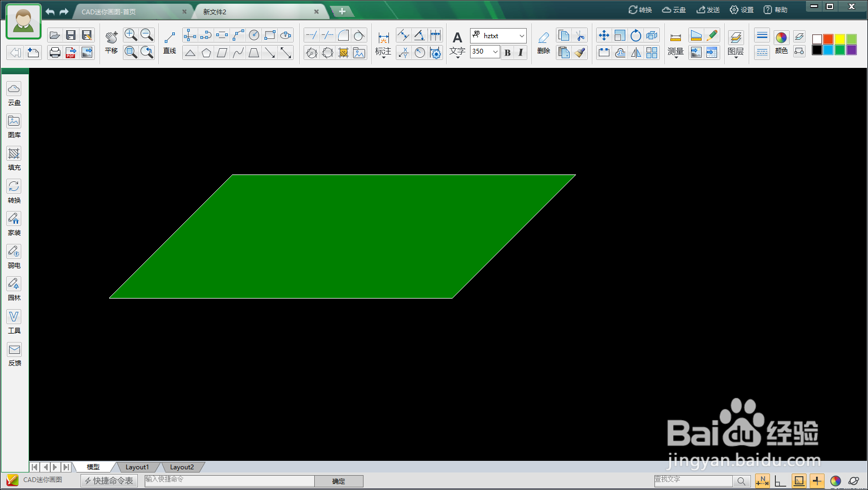
Task: Toggle object snap status icon
Action: (799, 481)
